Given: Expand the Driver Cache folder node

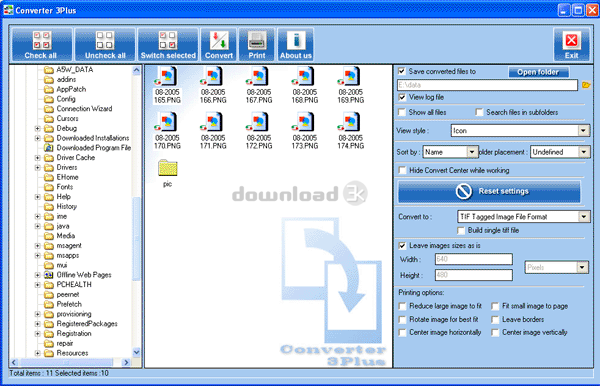Looking at the screenshot, I should pyautogui.click(x=38, y=158).
